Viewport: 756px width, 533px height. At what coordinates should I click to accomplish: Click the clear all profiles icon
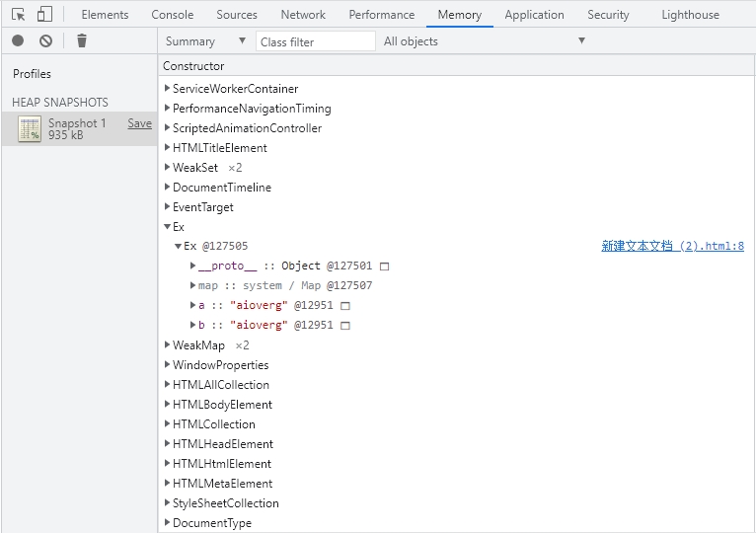pos(45,40)
